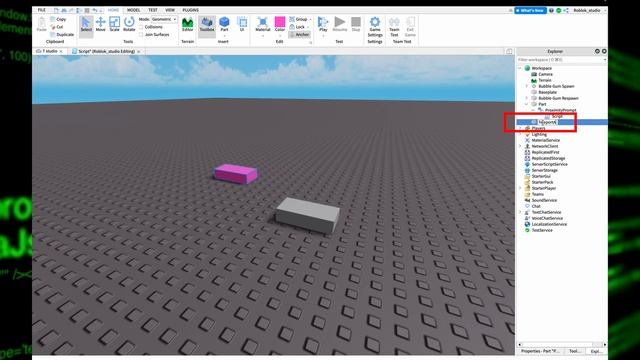Screen dimensions: 640x360
Task: Cut the selected object
Action: click(x=57, y=27)
